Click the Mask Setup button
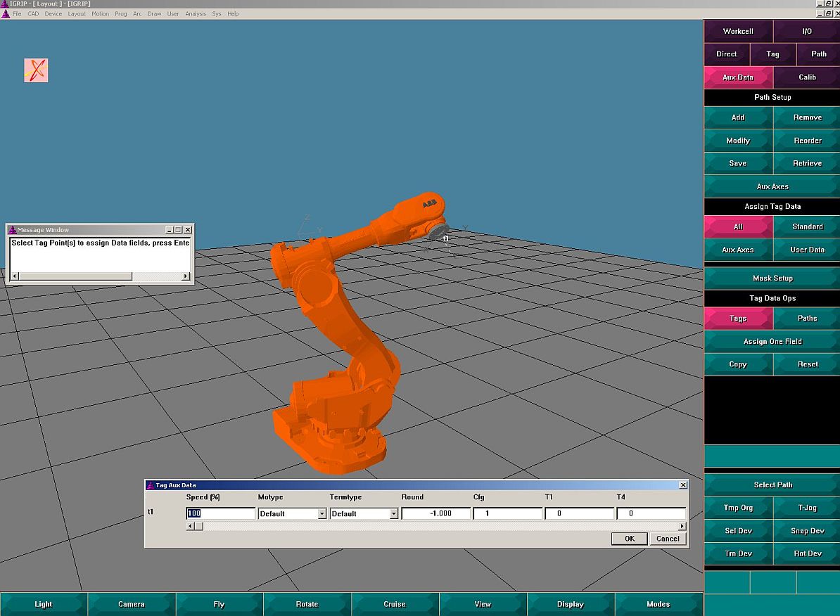The height and width of the screenshot is (616, 840). point(772,278)
